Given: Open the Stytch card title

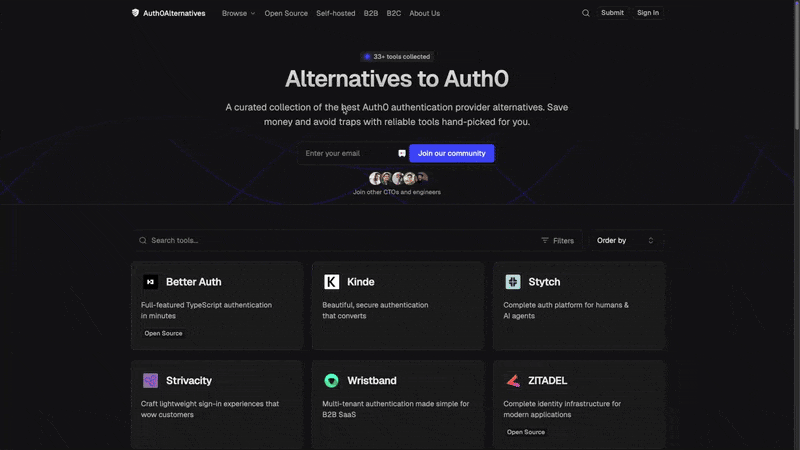Looking at the screenshot, I should click(x=544, y=282).
